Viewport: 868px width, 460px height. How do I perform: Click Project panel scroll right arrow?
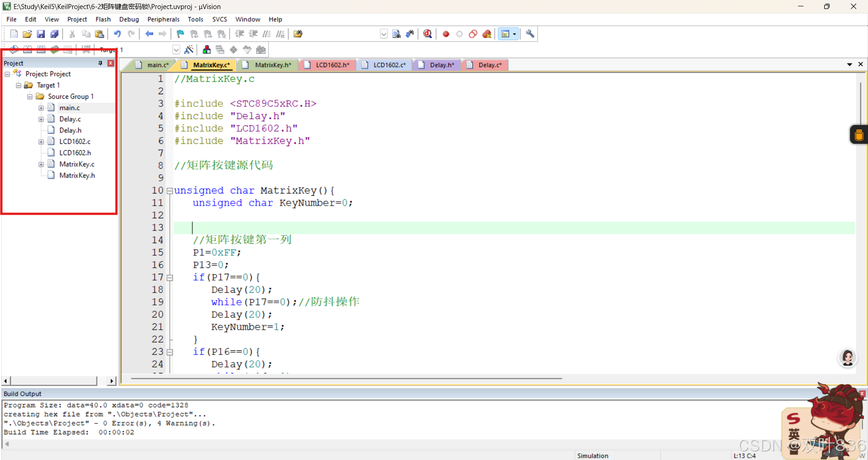(111, 381)
